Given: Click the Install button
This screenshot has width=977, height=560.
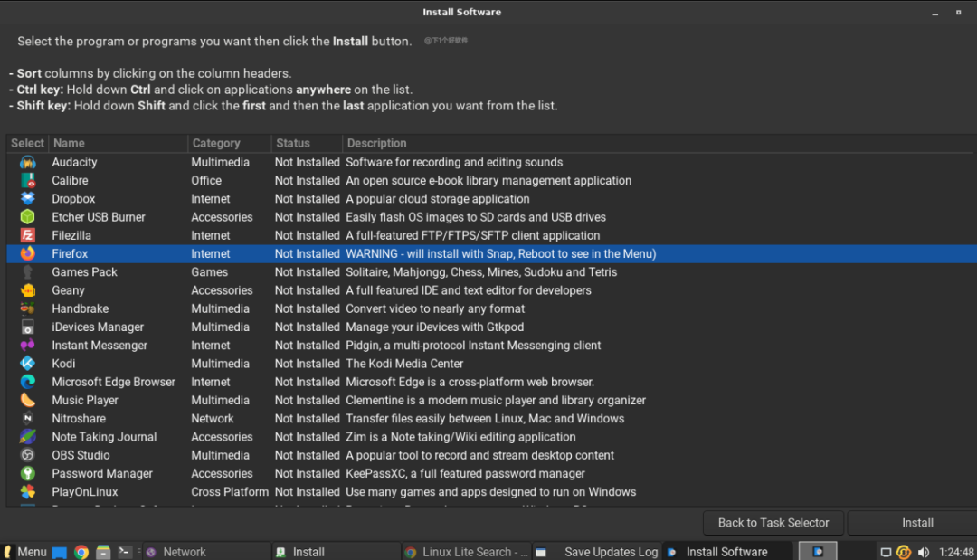Looking at the screenshot, I should (916, 522).
